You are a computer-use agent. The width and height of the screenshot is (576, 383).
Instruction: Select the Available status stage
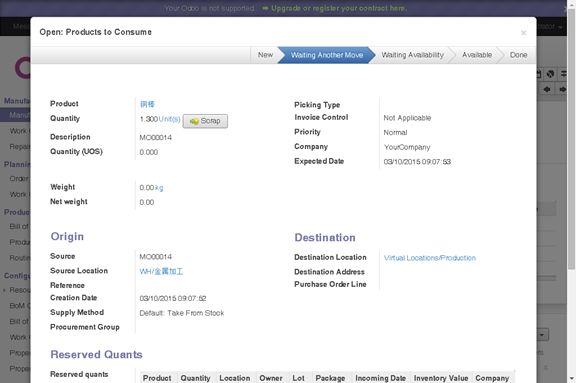[476, 55]
